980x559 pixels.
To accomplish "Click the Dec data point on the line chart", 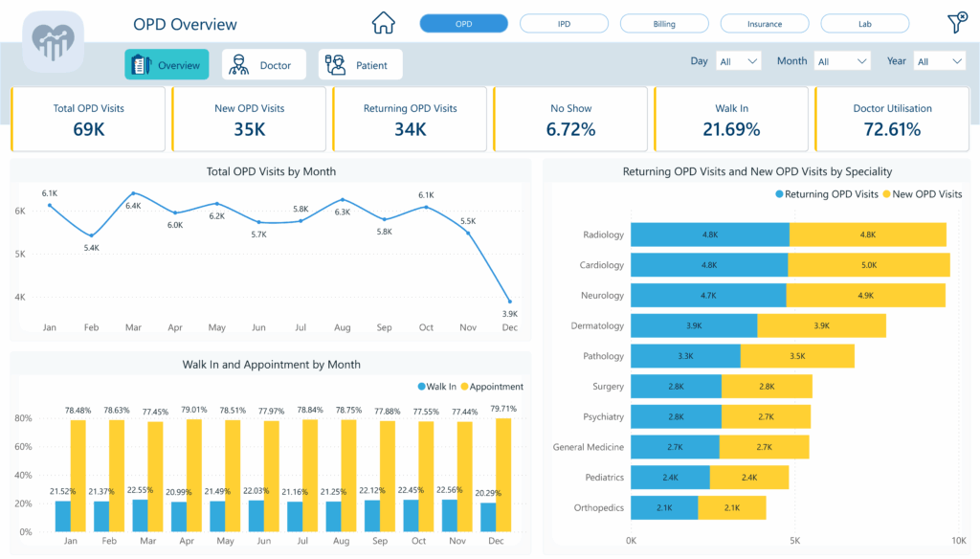I will pos(509,302).
